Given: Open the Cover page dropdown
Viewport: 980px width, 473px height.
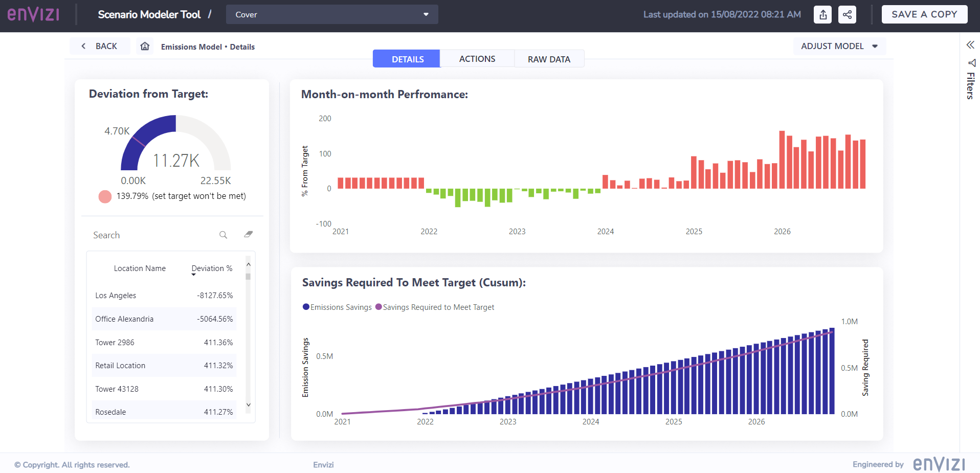Looking at the screenshot, I should click(331, 14).
